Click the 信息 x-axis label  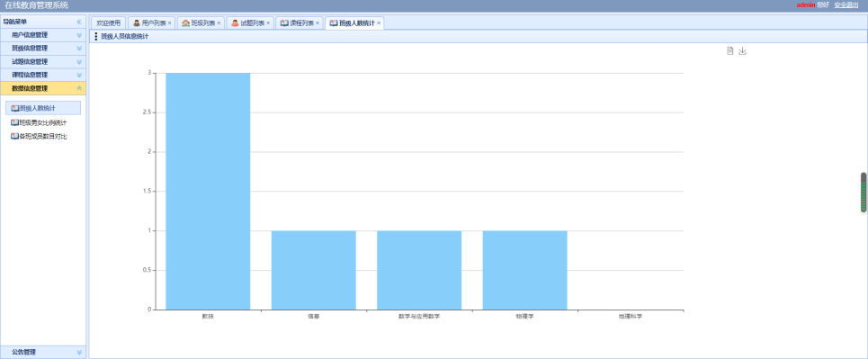point(313,317)
